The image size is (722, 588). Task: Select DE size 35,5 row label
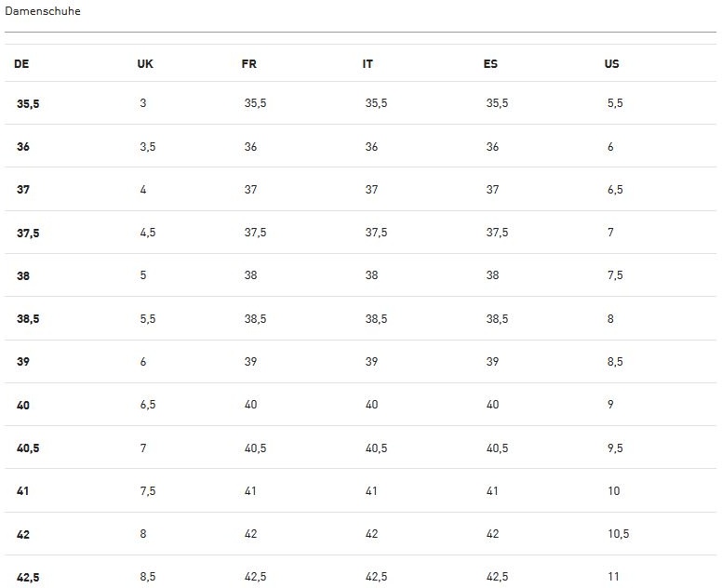click(x=28, y=104)
